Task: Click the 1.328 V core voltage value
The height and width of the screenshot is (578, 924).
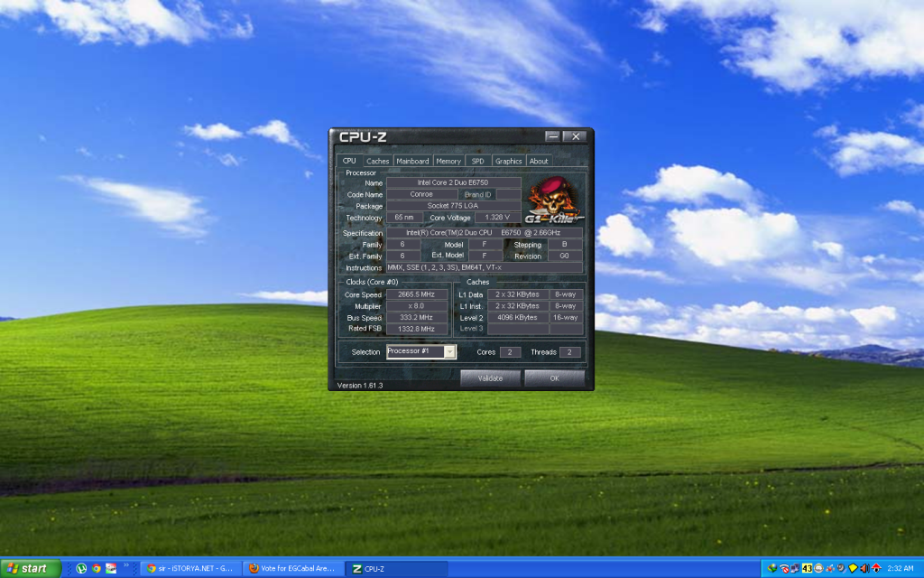Action: 497,218
